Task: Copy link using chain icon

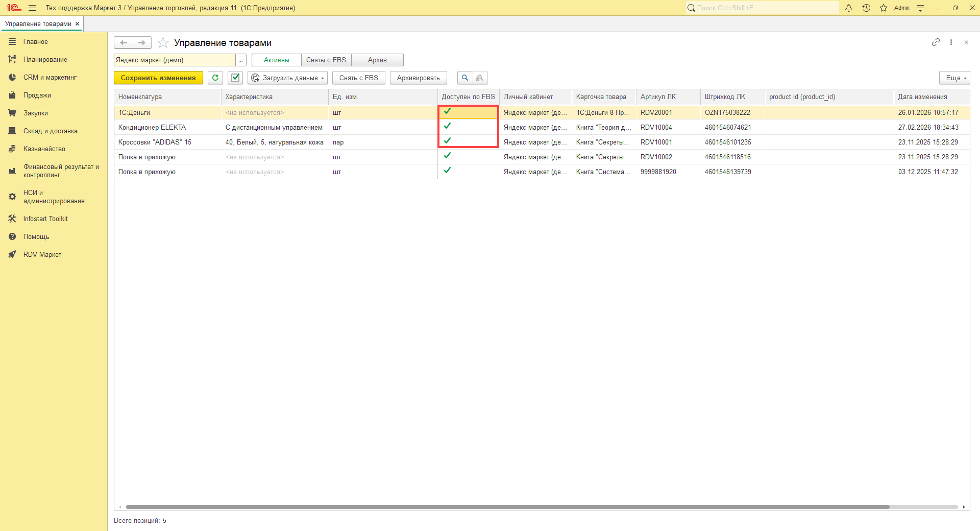Action: pyautogui.click(x=936, y=42)
